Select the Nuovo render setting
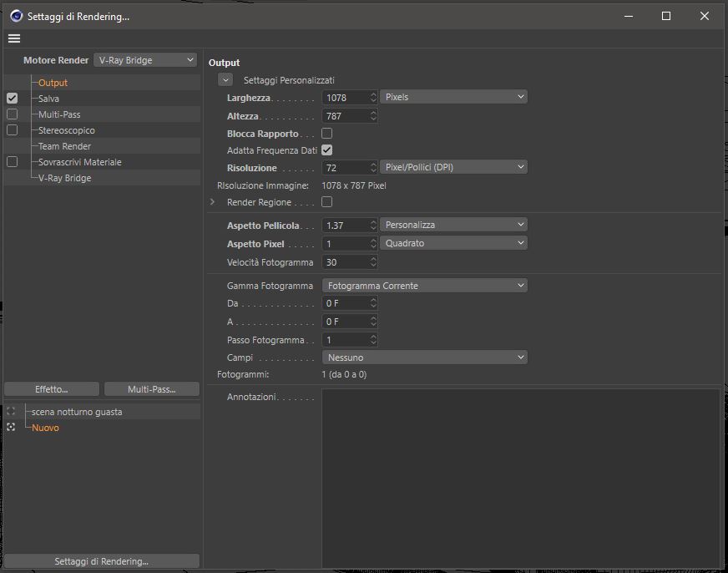728x573 pixels. point(45,428)
